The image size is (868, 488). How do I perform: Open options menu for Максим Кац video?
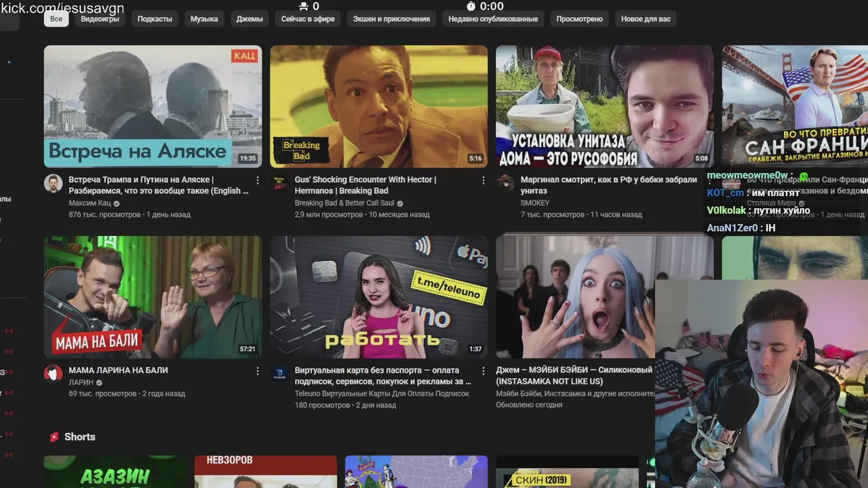pyautogui.click(x=258, y=180)
